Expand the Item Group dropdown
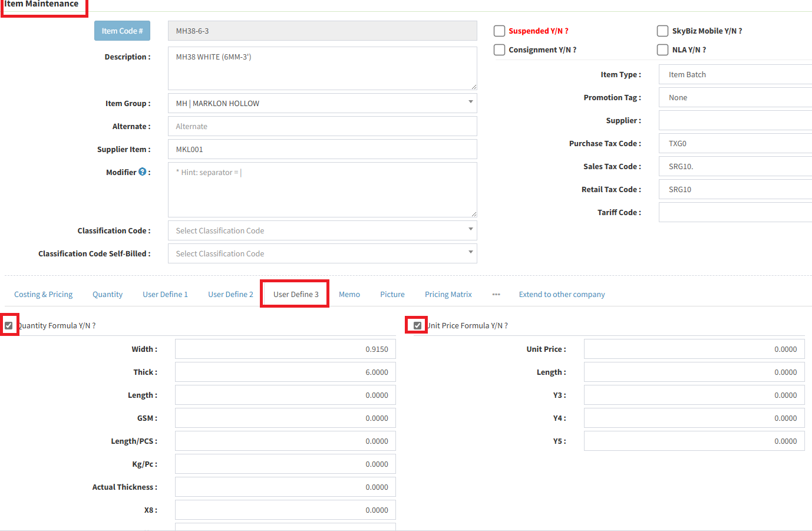The width and height of the screenshot is (812, 531). click(322, 103)
